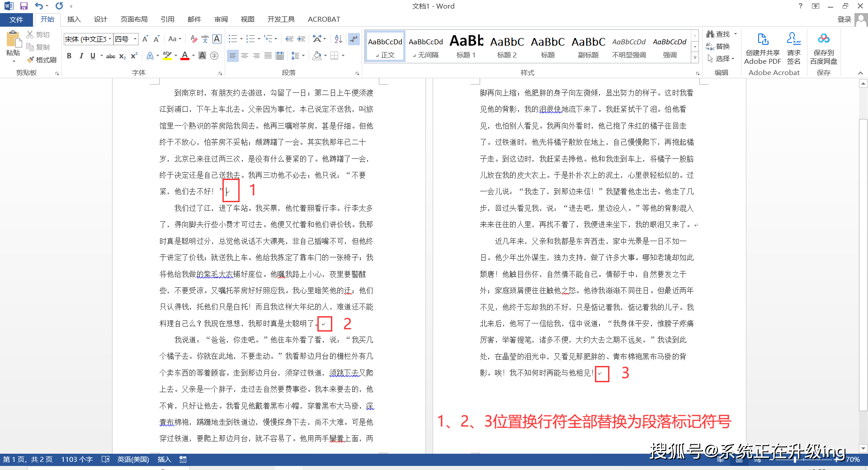Open the 四号 font size dropdown
This screenshot has height=470, width=868.
click(135, 39)
